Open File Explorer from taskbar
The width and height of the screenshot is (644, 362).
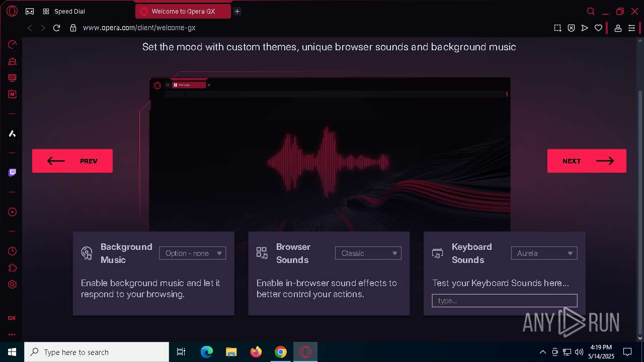click(231, 352)
